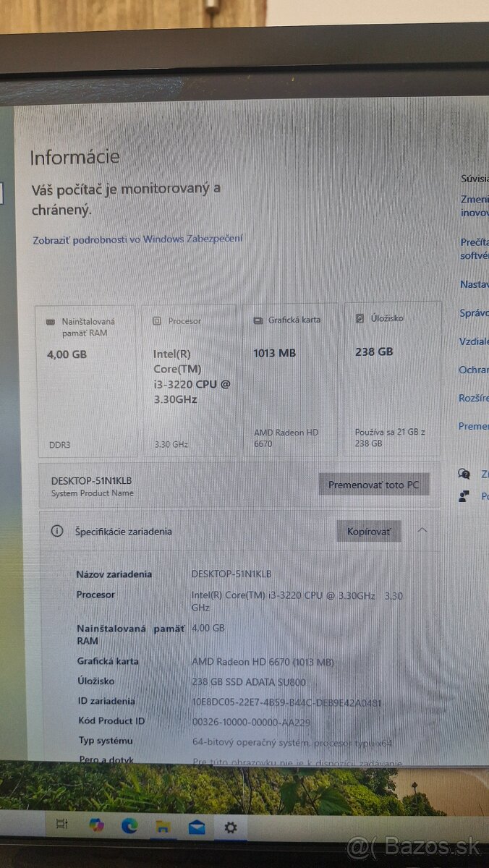Open the Mail app icon
Image resolution: width=489 pixels, height=868 pixels.
click(x=196, y=827)
